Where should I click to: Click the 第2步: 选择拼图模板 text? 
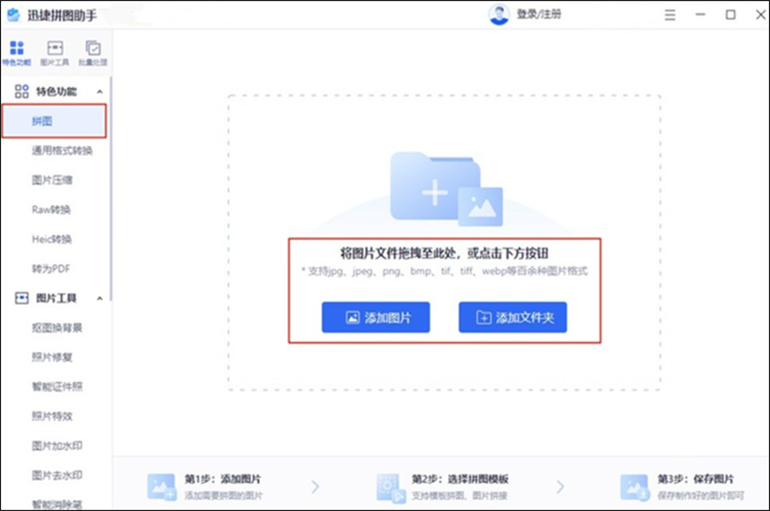[x=460, y=479]
